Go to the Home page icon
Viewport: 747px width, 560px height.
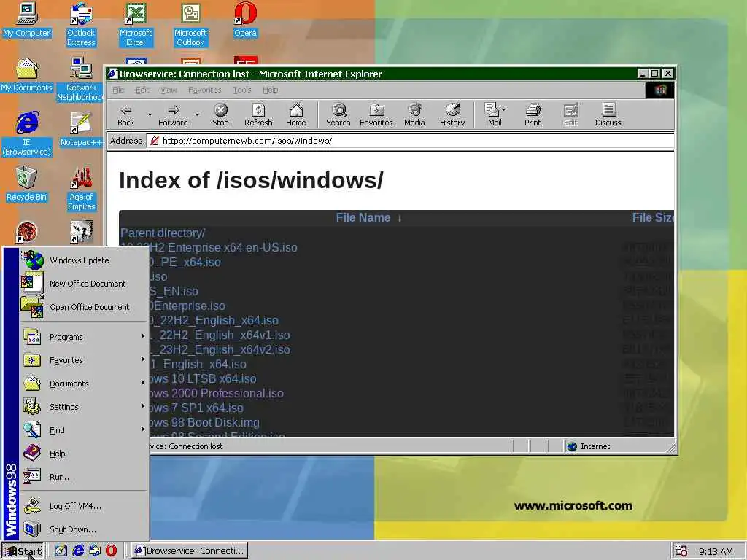pos(296,115)
